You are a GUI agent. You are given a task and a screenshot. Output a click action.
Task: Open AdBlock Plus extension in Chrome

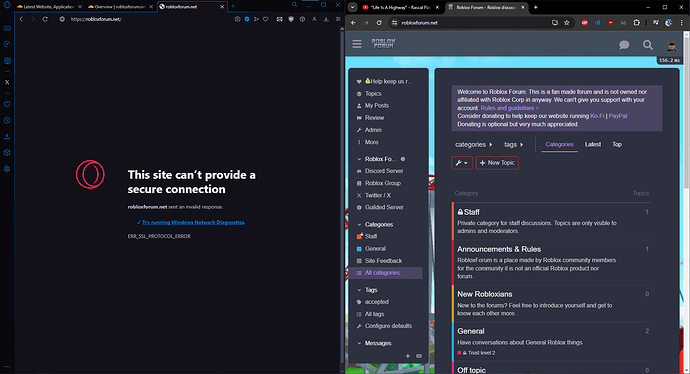584,23
